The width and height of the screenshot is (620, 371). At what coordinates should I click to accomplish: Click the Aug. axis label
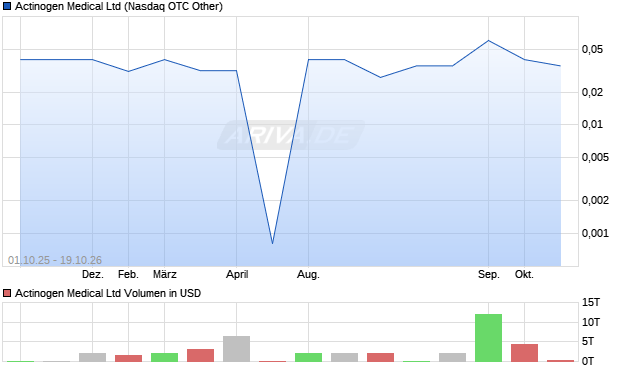(308, 274)
